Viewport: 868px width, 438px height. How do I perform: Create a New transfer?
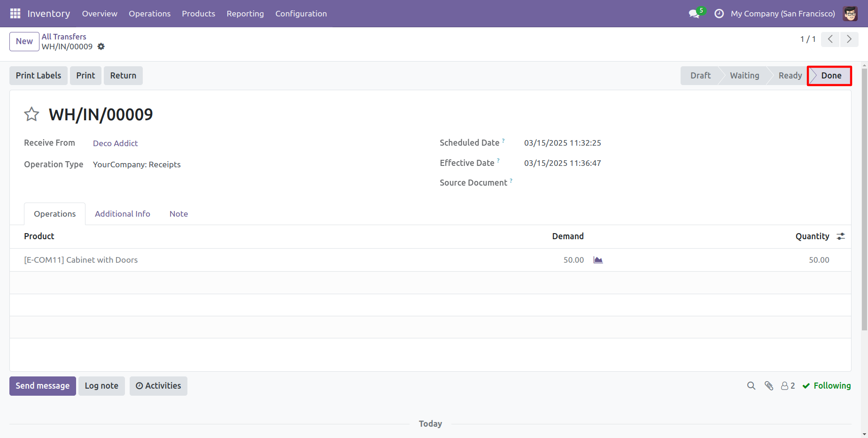(24, 41)
